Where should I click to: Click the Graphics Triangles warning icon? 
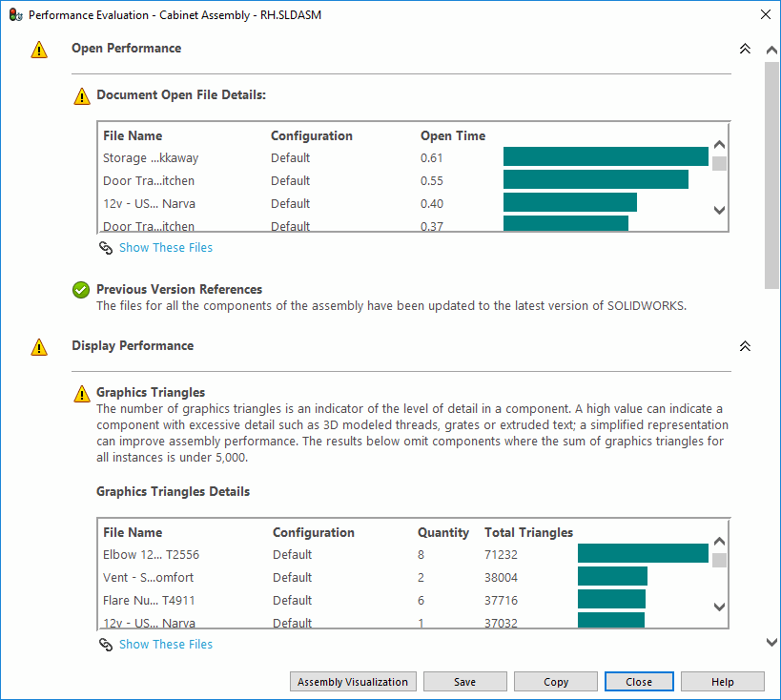click(x=82, y=394)
